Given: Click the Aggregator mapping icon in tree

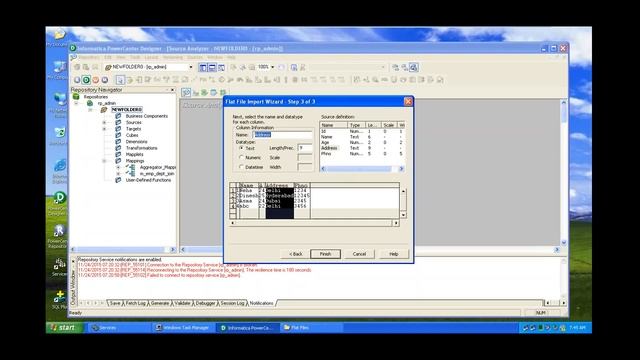Looking at the screenshot, I should (x=131, y=167).
